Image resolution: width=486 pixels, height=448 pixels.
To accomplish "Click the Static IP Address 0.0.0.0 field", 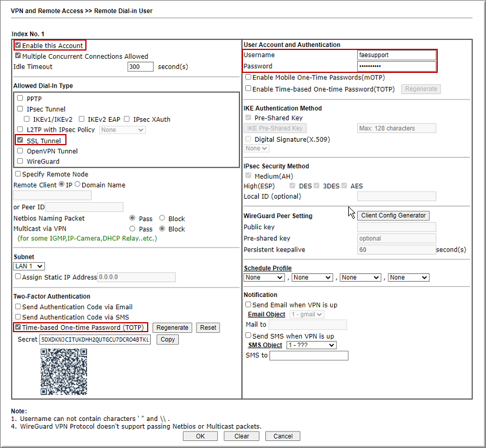I will pyautogui.click(x=137, y=277).
